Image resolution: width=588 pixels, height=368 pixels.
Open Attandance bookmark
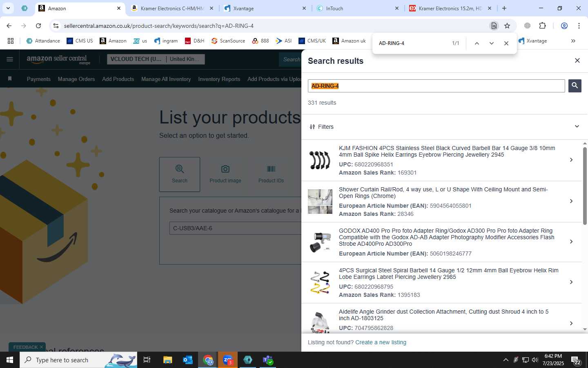(43, 41)
